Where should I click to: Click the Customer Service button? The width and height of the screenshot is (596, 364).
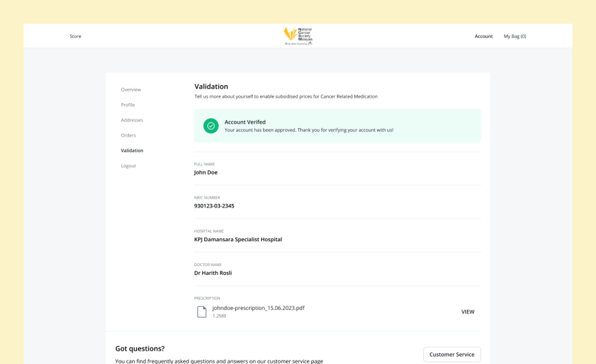(452, 354)
